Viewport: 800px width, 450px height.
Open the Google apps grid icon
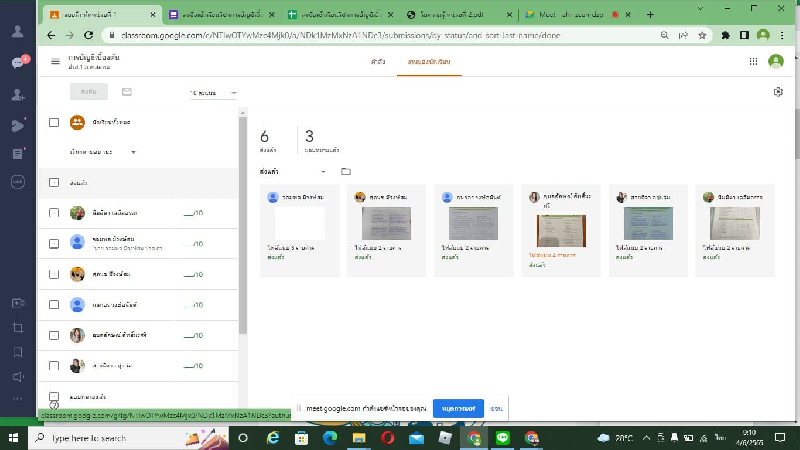click(x=753, y=61)
